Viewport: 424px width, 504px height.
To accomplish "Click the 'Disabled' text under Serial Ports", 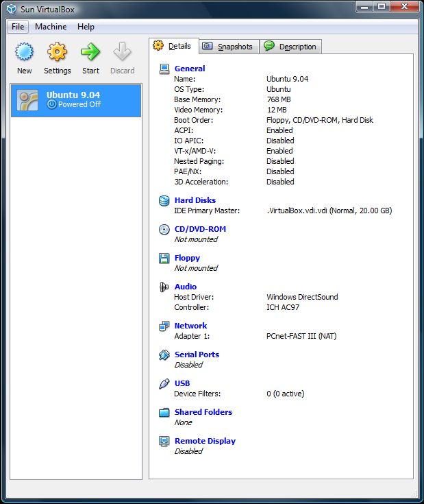I will coord(188,365).
